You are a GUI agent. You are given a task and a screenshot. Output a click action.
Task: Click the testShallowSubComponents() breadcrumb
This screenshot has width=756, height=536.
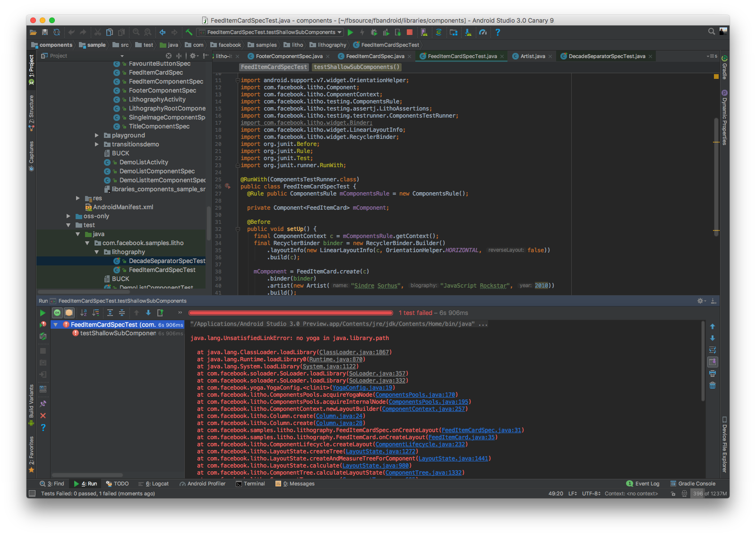coord(357,67)
